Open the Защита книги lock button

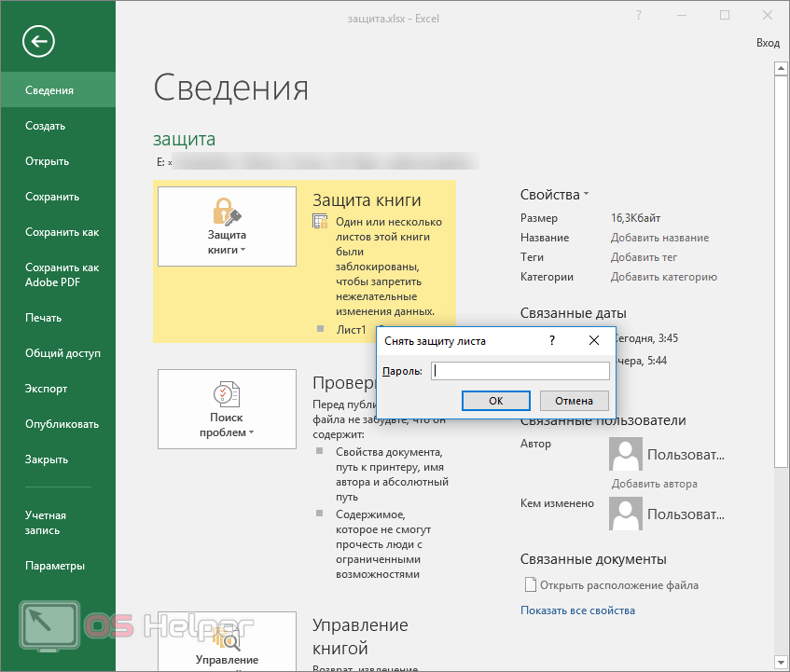tap(227, 226)
